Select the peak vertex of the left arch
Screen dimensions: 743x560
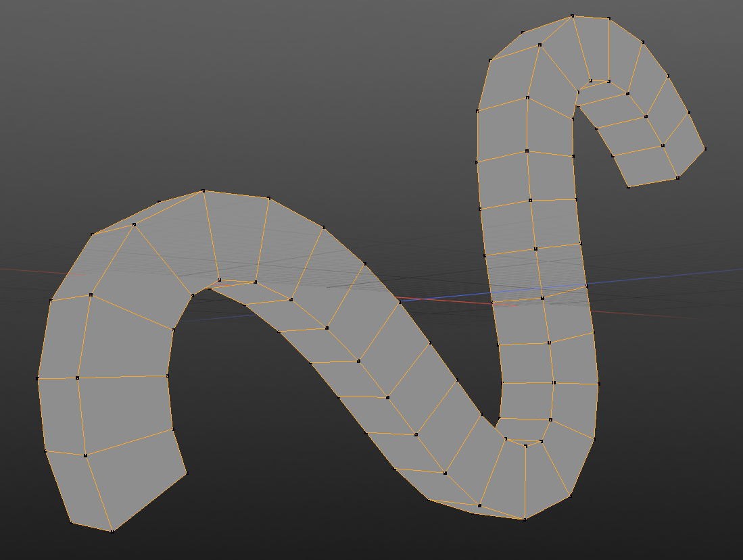click(x=203, y=191)
